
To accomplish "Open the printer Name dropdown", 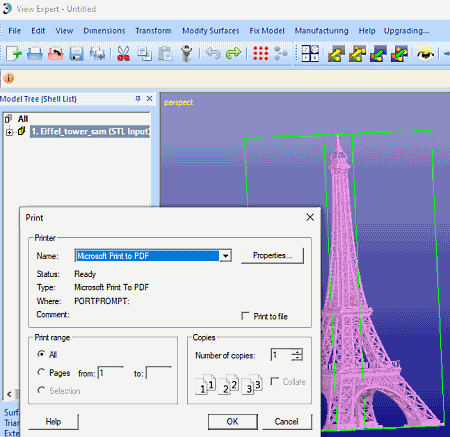I will point(226,256).
